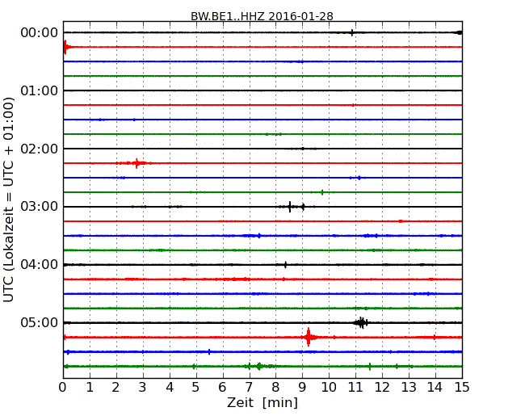Click x-axis tick label 4
Screen dimensions: 525x420
[x=170, y=388]
